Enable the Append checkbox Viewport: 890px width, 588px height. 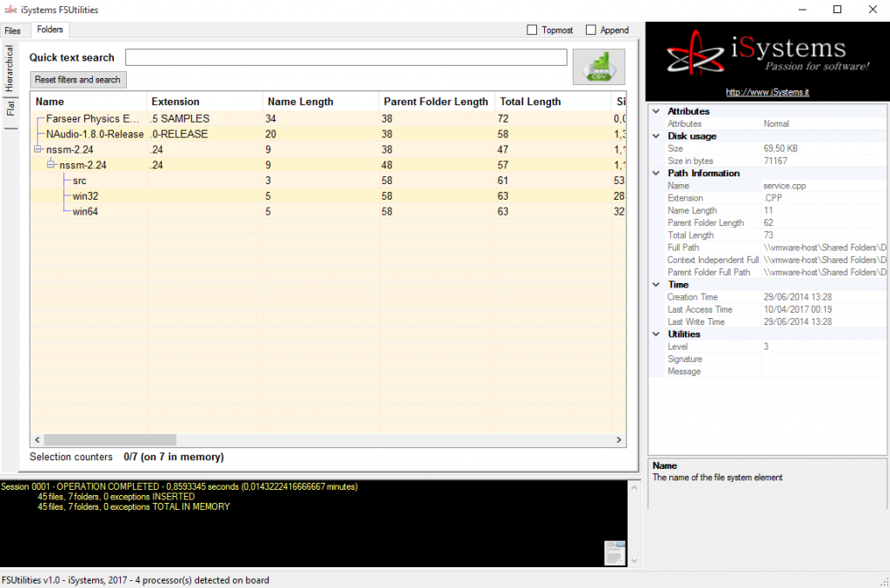click(591, 30)
